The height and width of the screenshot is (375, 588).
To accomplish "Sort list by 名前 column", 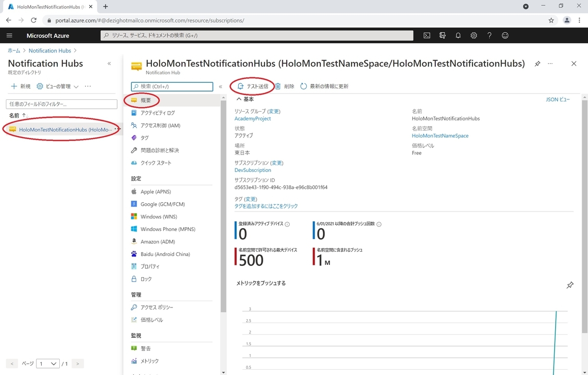I will [x=17, y=116].
